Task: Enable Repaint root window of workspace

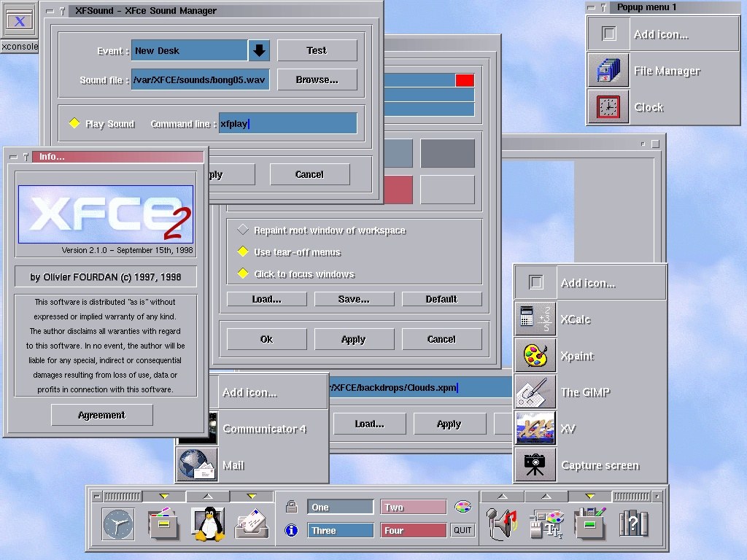Action: (x=243, y=230)
